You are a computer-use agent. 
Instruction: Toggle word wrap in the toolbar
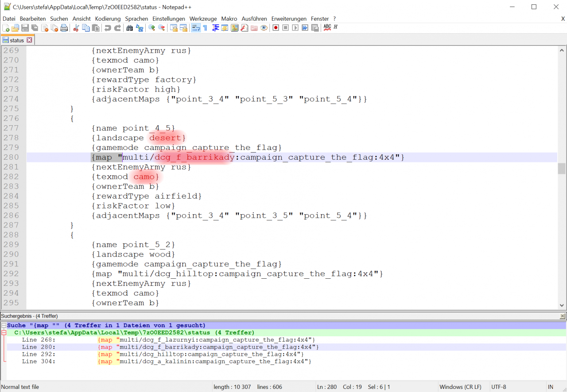pyautogui.click(x=195, y=28)
